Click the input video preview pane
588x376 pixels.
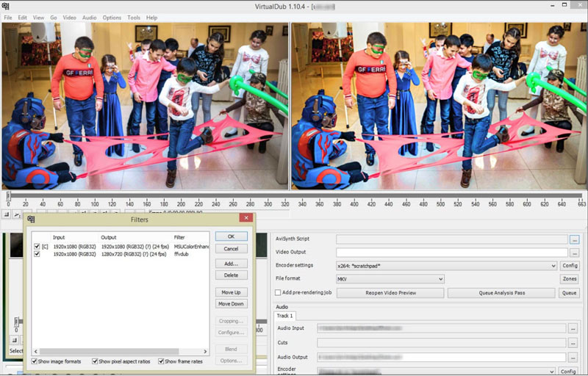(145, 106)
